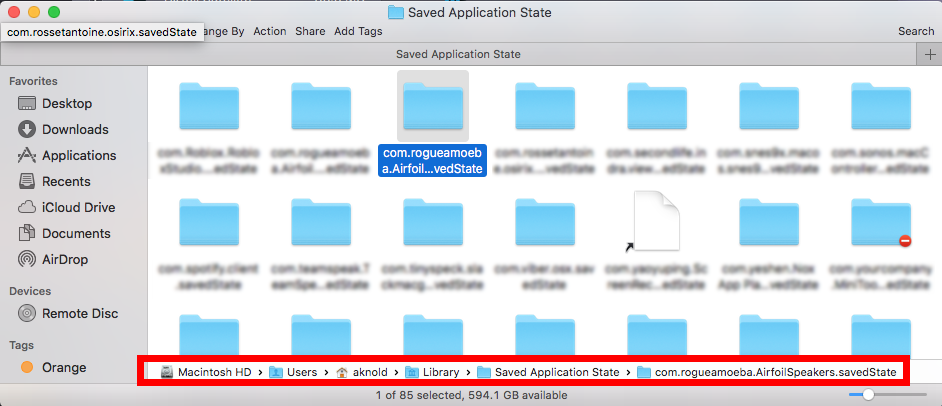
Task: Go to aknold home in path bar
Action: [362, 372]
